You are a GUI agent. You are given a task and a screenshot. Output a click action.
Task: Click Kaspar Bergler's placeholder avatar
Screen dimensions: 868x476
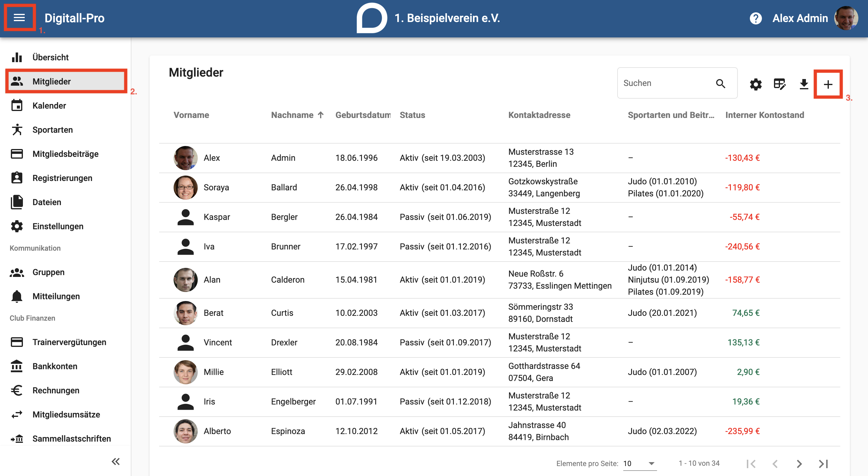click(x=185, y=217)
